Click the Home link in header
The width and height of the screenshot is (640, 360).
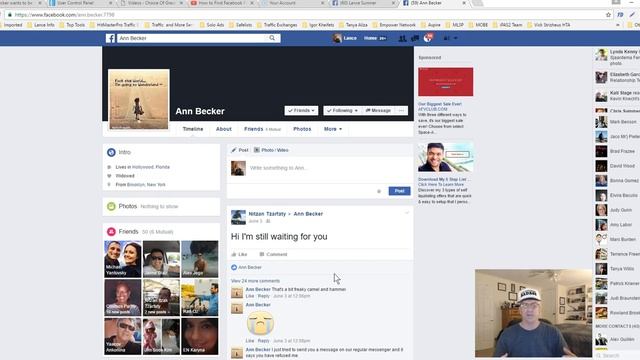(x=370, y=38)
